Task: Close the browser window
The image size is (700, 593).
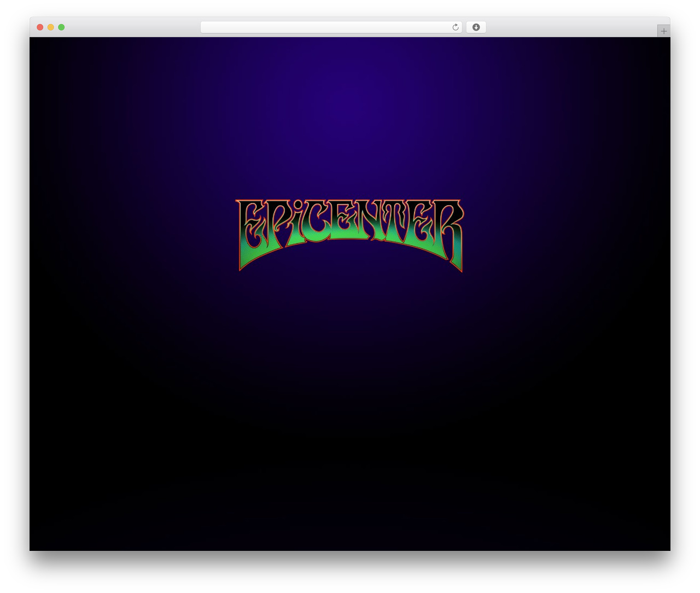Action: (x=40, y=27)
